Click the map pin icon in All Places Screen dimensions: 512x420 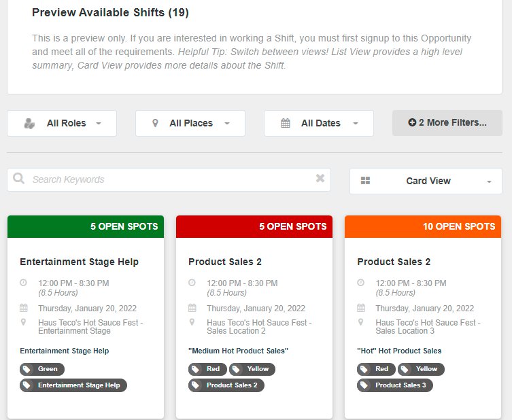pyautogui.click(x=156, y=123)
